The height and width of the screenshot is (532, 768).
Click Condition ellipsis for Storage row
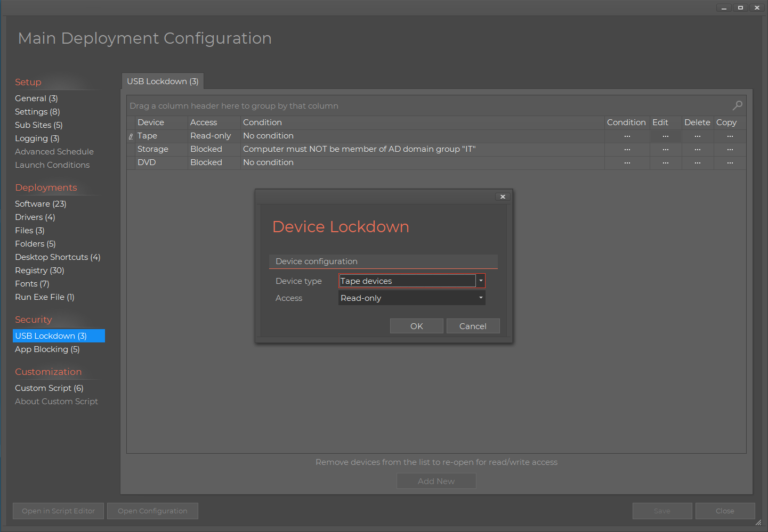point(627,149)
